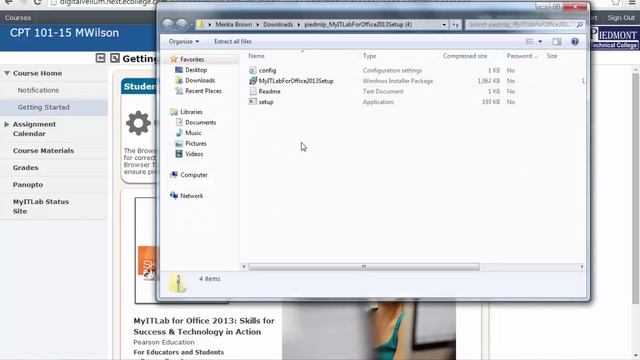
Task: Click the horizontal scrollbar thumb in Explorer
Action: (364, 267)
